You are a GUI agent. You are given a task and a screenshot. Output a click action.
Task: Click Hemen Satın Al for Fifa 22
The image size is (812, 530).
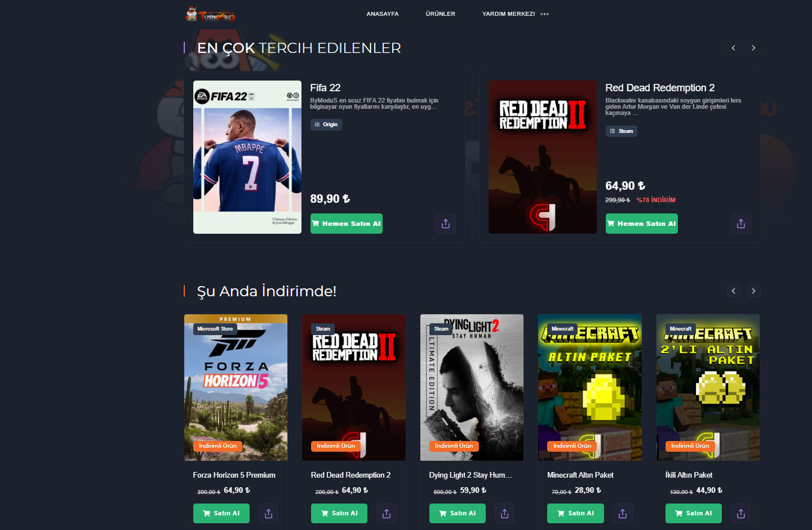point(347,224)
